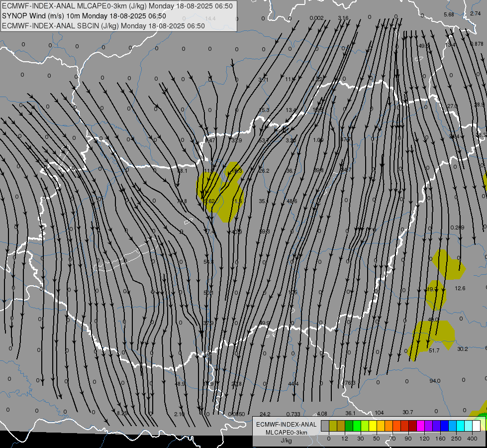Select the lime yellow-green legend swatch

(365, 426)
